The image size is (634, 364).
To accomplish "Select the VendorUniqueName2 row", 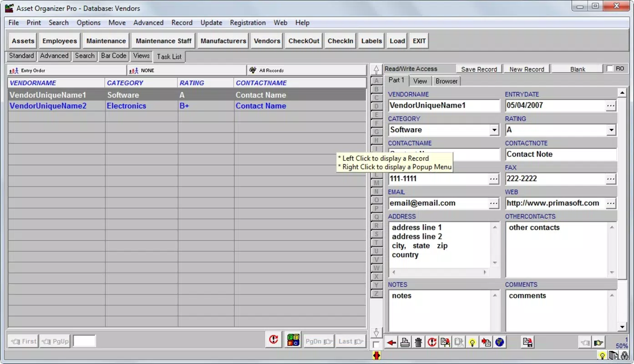I will coord(187,106).
